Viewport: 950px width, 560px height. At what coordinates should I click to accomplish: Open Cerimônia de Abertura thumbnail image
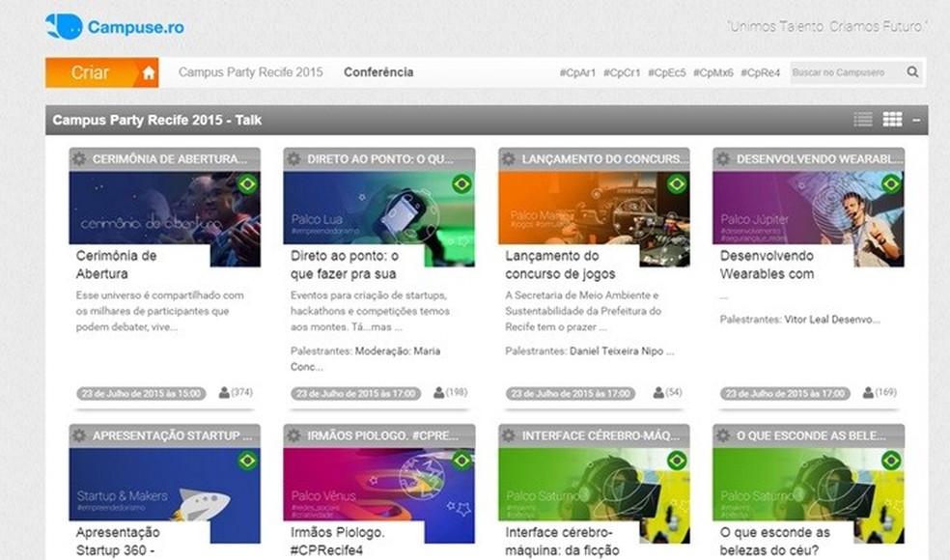pos(165,208)
